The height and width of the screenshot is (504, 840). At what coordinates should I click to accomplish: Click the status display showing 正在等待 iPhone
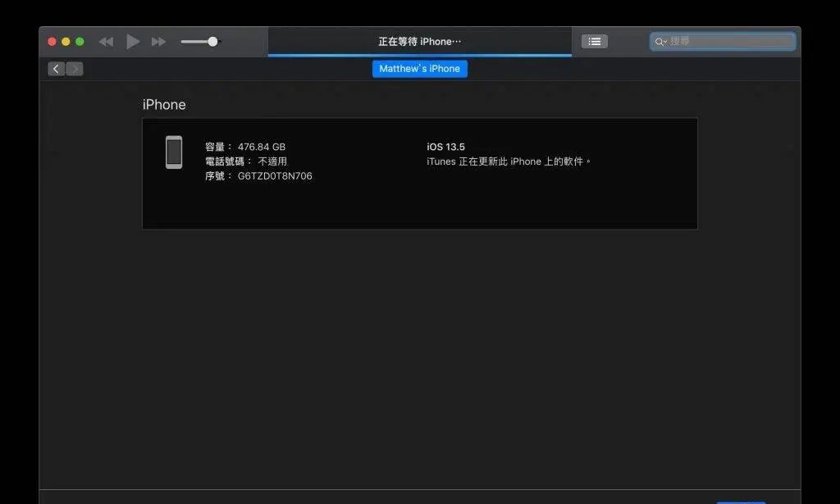click(419, 40)
